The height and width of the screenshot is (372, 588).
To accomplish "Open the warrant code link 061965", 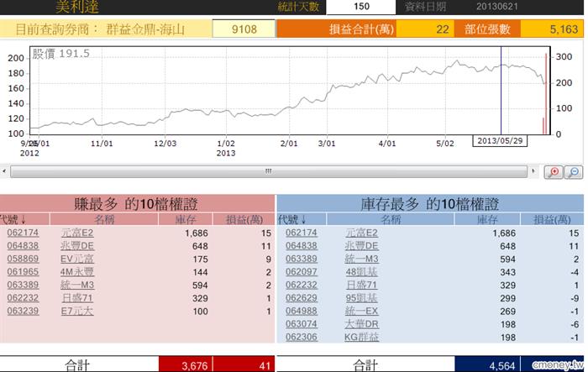I will [23, 272].
